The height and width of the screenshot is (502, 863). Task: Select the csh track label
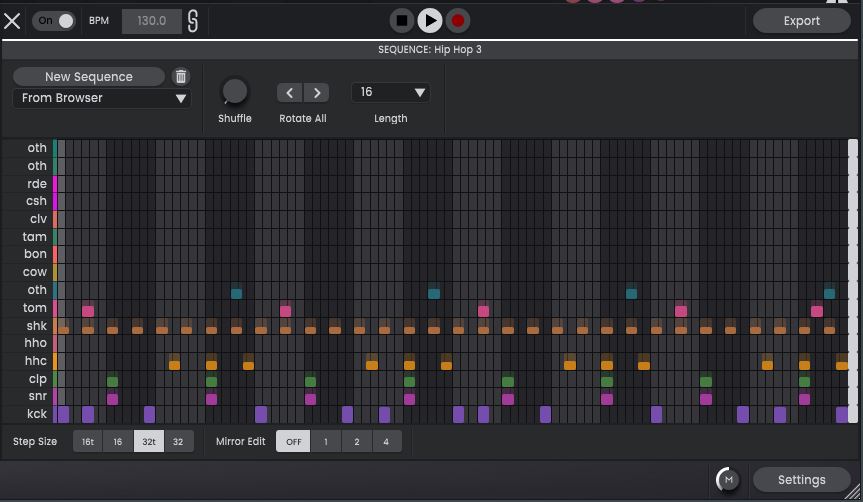[x=36, y=201]
